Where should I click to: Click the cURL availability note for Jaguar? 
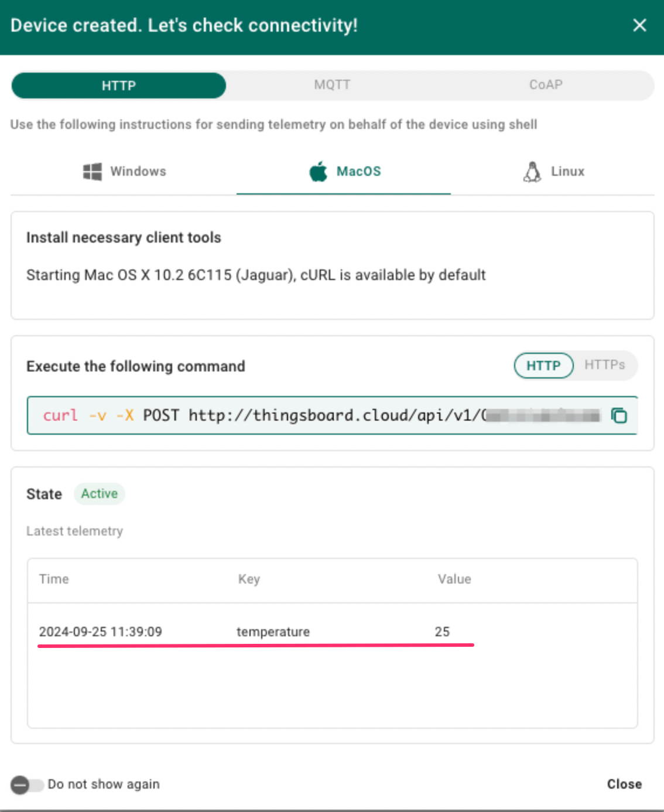point(256,275)
